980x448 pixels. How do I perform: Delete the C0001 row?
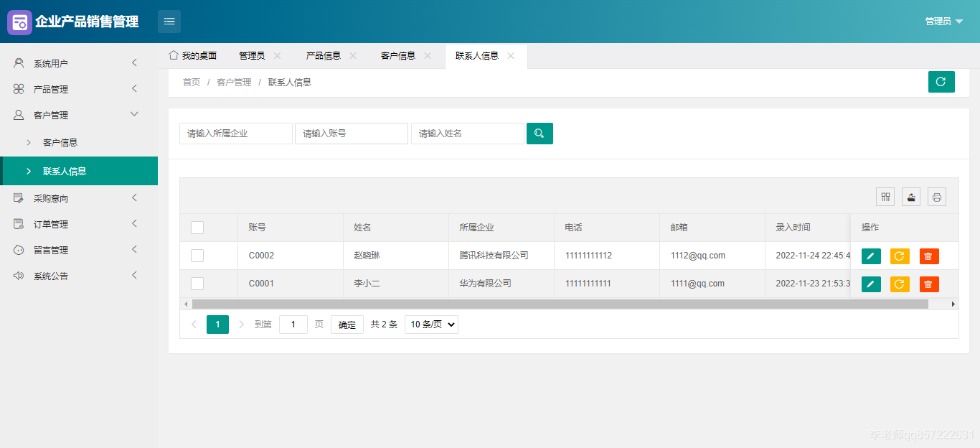coord(929,284)
